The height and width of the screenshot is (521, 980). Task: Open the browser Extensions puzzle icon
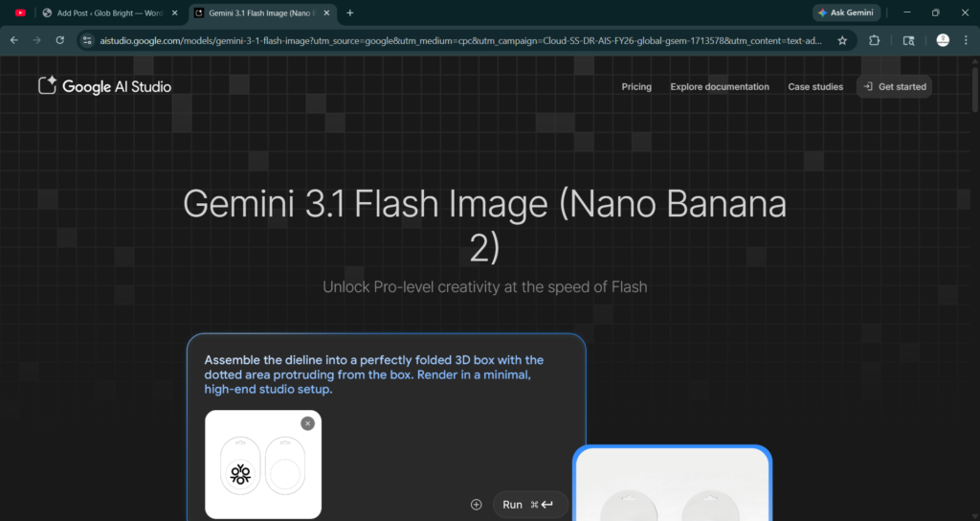(875, 40)
